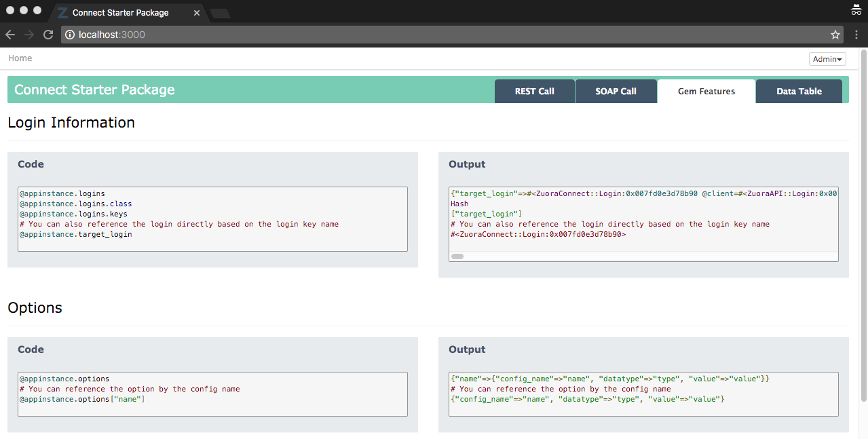Click the site information icon in address bar
This screenshot has width=868, height=439.
pos(70,35)
